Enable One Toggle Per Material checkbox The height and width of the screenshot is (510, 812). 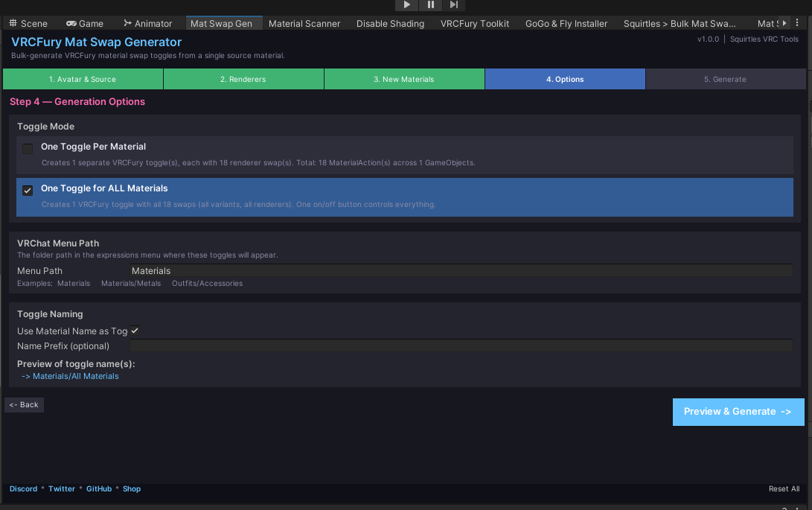[28, 149]
